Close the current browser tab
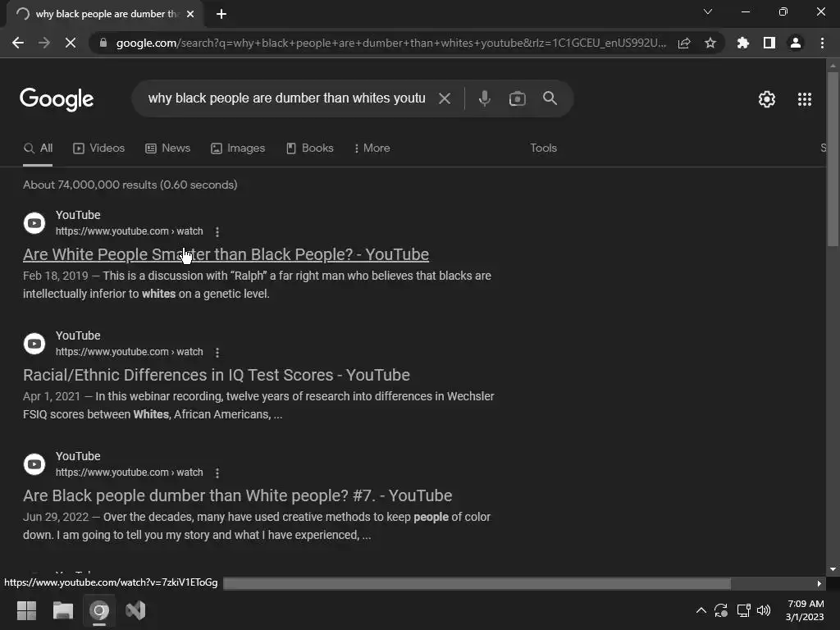Viewport: 840px width, 630px height. point(190,14)
